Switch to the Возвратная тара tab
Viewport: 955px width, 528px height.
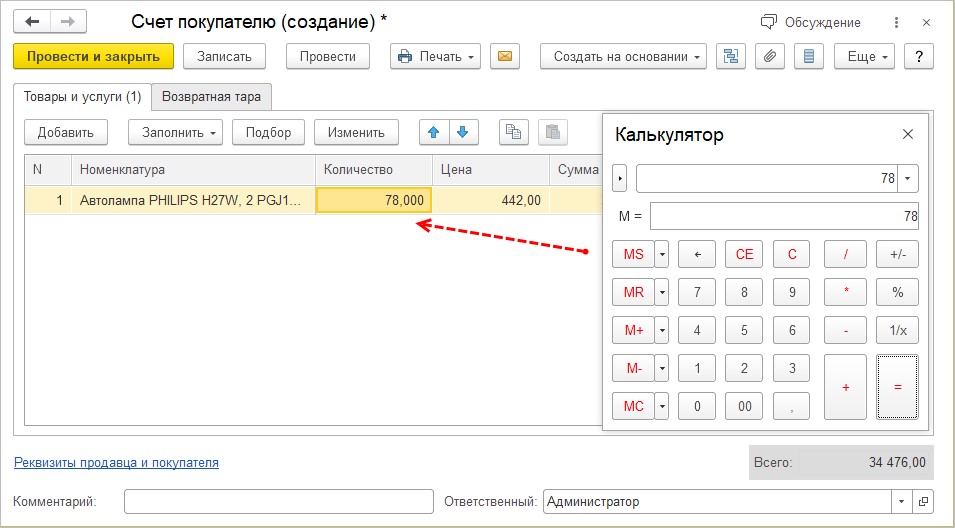click(211, 97)
